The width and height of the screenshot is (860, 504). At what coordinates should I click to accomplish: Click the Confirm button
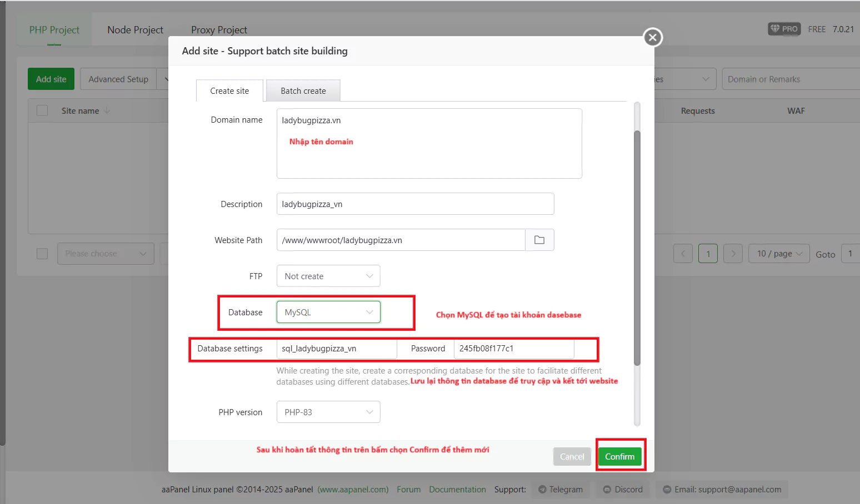pyautogui.click(x=619, y=456)
